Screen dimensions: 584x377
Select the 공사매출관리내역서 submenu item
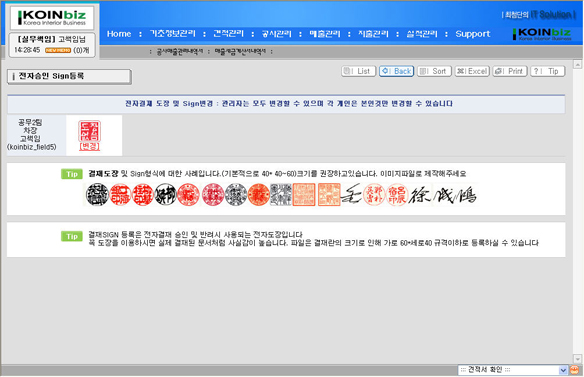click(x=180, y=51)
